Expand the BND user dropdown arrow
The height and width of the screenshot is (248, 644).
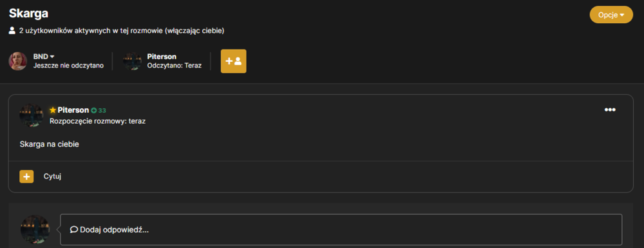click(x=52, y=57)
